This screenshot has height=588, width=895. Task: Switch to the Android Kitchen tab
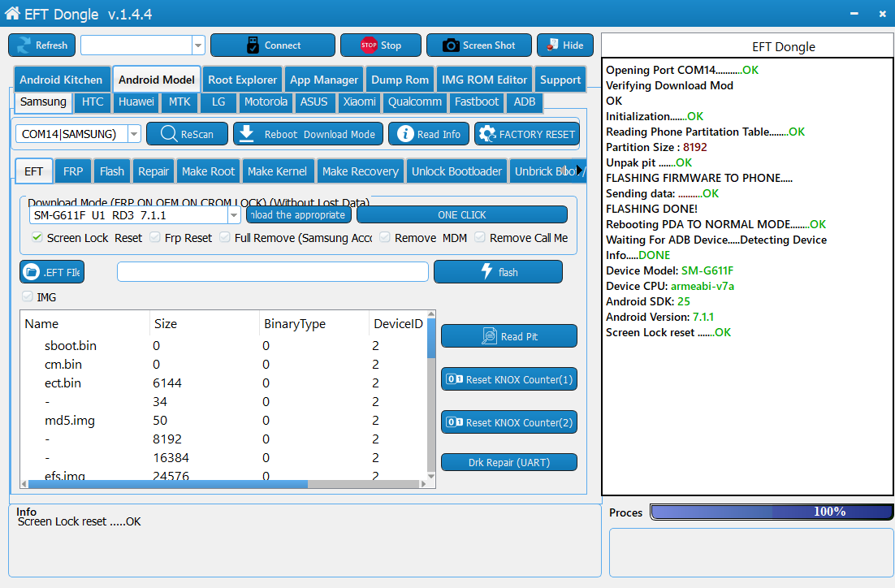[61, 80]
